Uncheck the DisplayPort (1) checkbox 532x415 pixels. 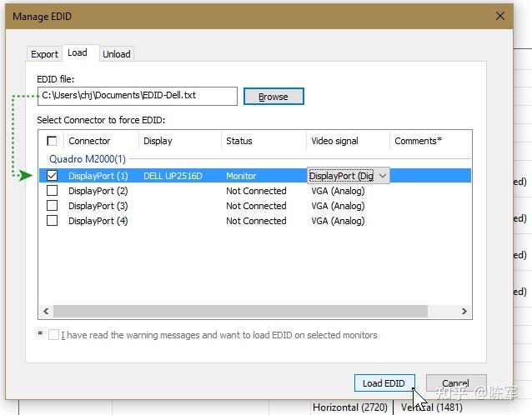point(53,176)
